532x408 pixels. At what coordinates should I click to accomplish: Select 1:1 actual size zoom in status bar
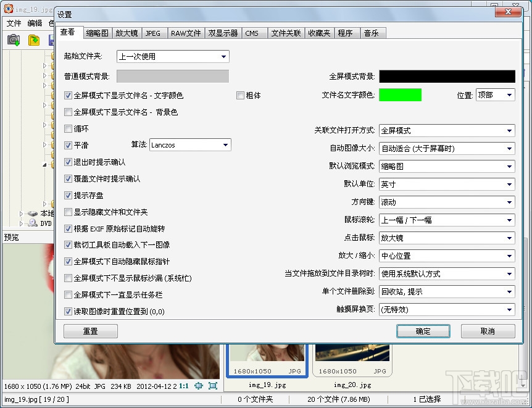pyautogui.click(x=183, y=385)
